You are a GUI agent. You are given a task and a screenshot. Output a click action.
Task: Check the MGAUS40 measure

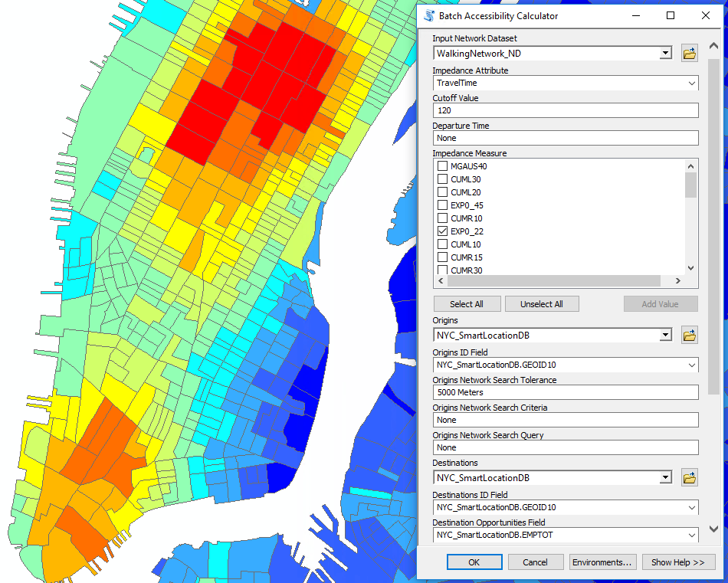442,165
